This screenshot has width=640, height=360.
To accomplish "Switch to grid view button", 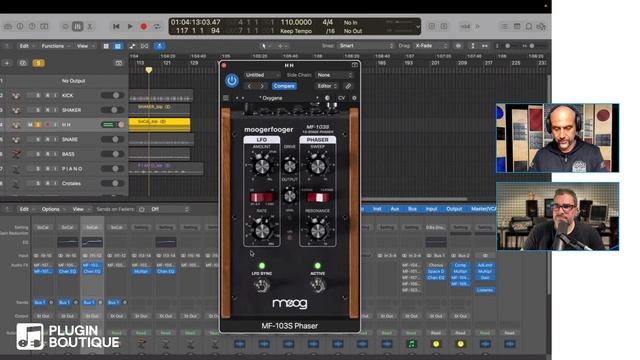I will [106, 46].
